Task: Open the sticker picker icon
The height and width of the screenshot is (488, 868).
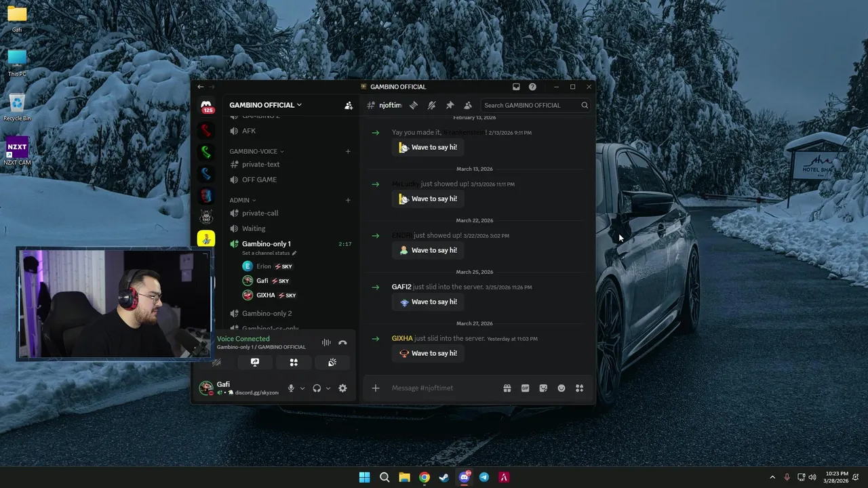Action: click(x=543, y=388)
